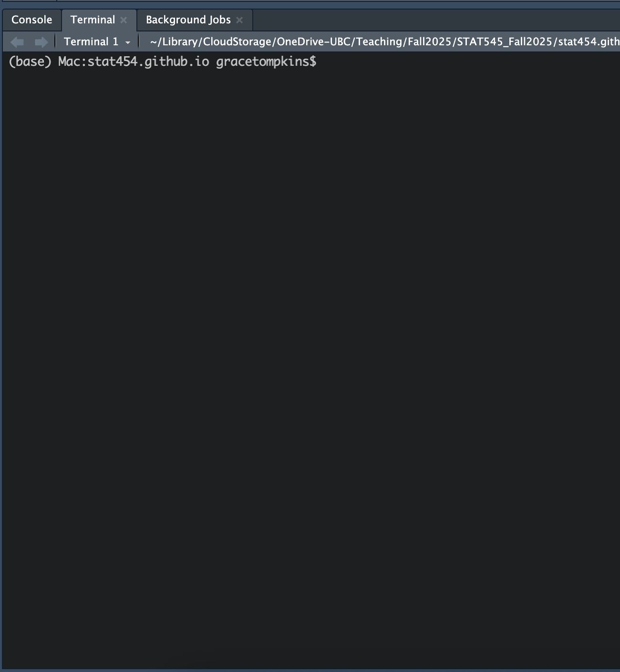Go to the next terminal using forward arrow
This screenshot has height=672, width=620.
pyautogui.click(x=41, y=42)
